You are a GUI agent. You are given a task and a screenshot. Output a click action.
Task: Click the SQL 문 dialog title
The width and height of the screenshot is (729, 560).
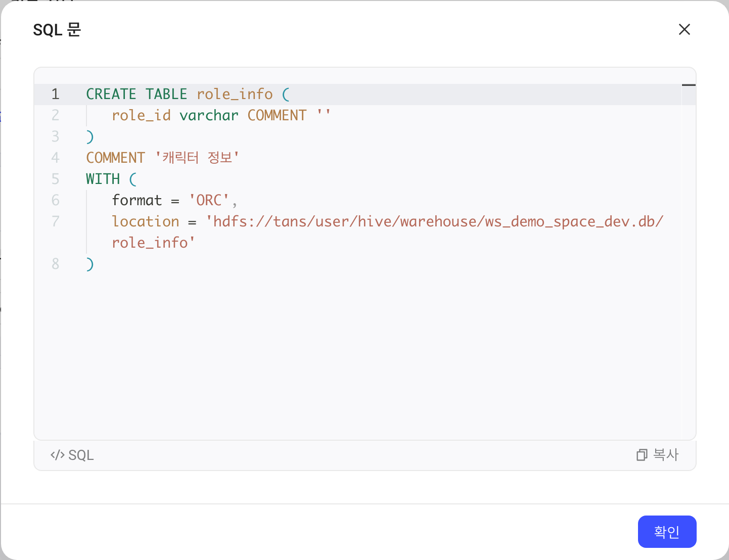(57, 30)
